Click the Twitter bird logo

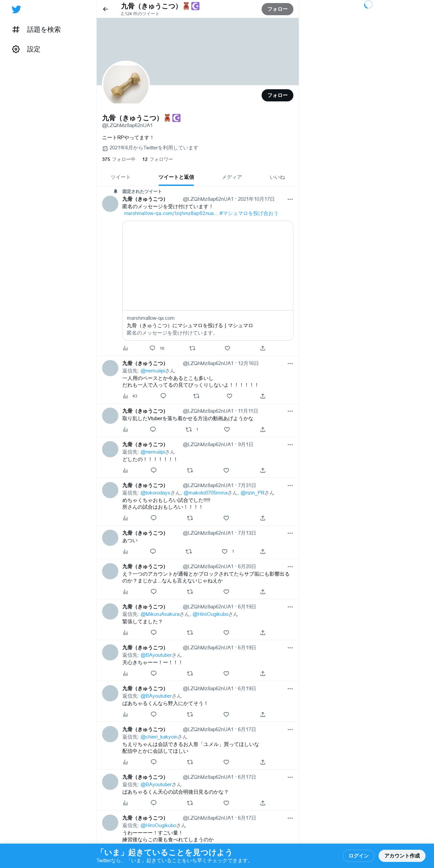[x=16, y=9]
